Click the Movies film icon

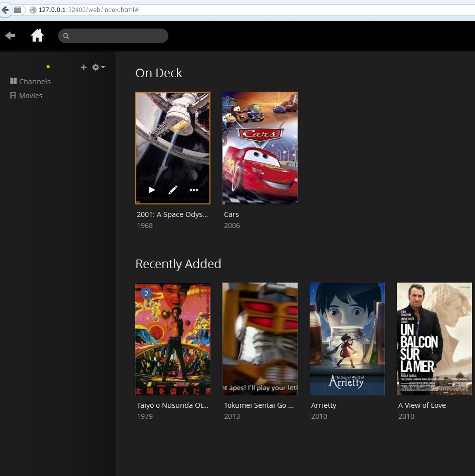tap(14, 96)
